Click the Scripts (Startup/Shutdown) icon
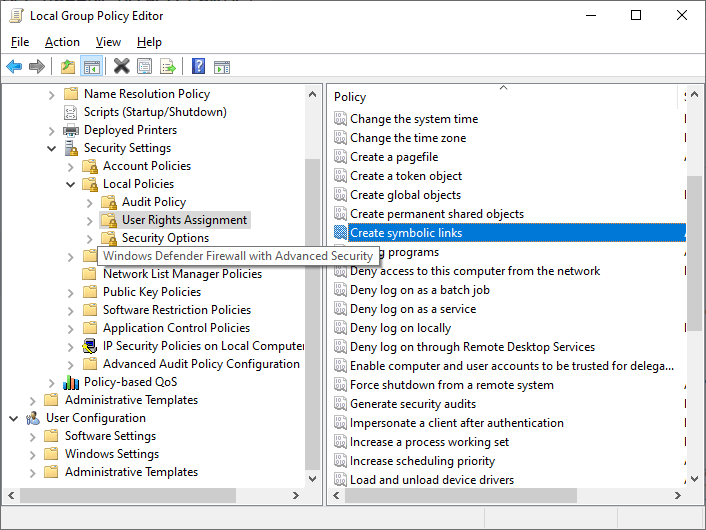706x530 pixels. 71,112
